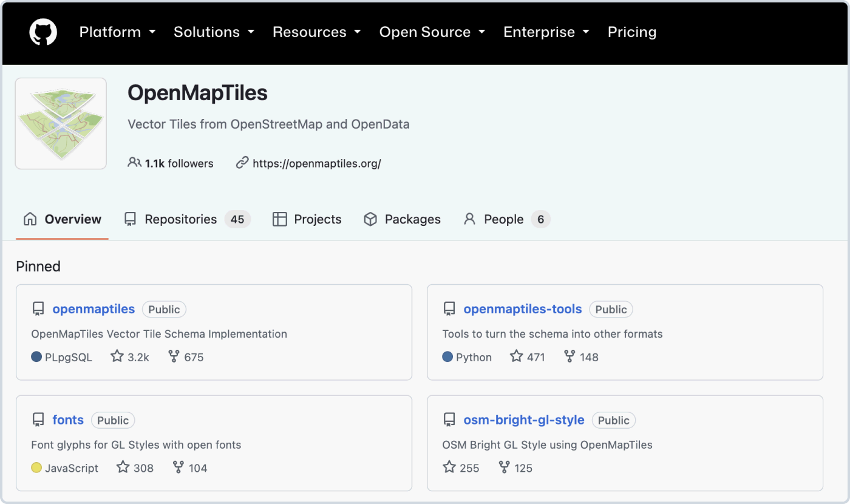Click the fork icon next to 125
Screen dimensions: 850x504
pos(504,468)
